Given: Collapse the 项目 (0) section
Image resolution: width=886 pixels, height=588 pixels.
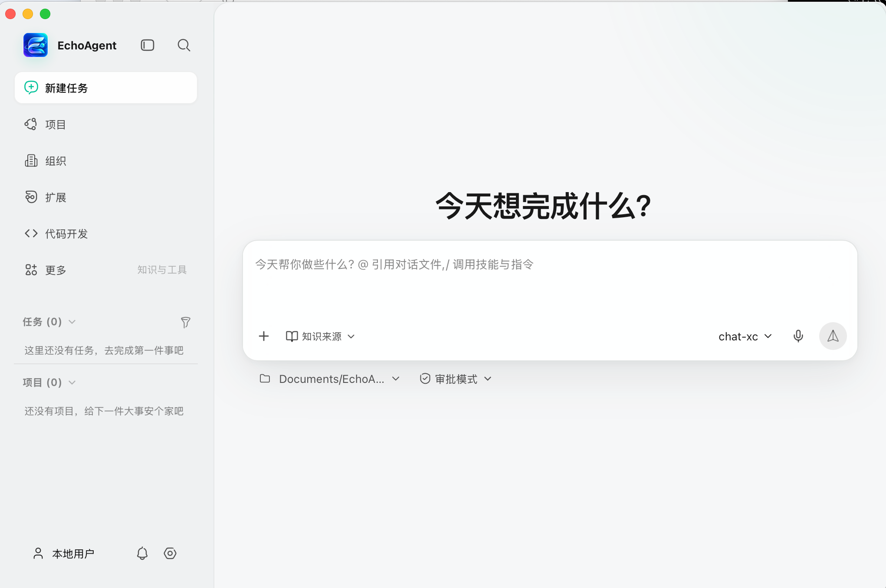Looking at the screenshot, I should coord(49,382).
